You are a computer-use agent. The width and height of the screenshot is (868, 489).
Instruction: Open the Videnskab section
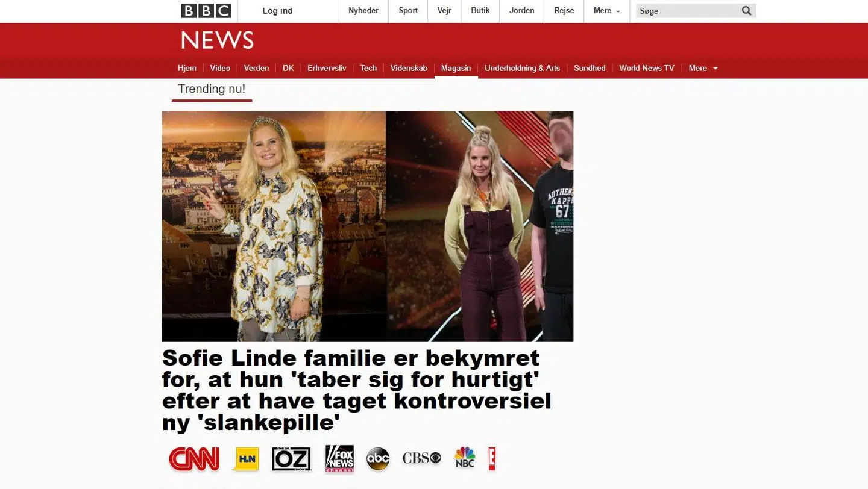tap(409, 68)
